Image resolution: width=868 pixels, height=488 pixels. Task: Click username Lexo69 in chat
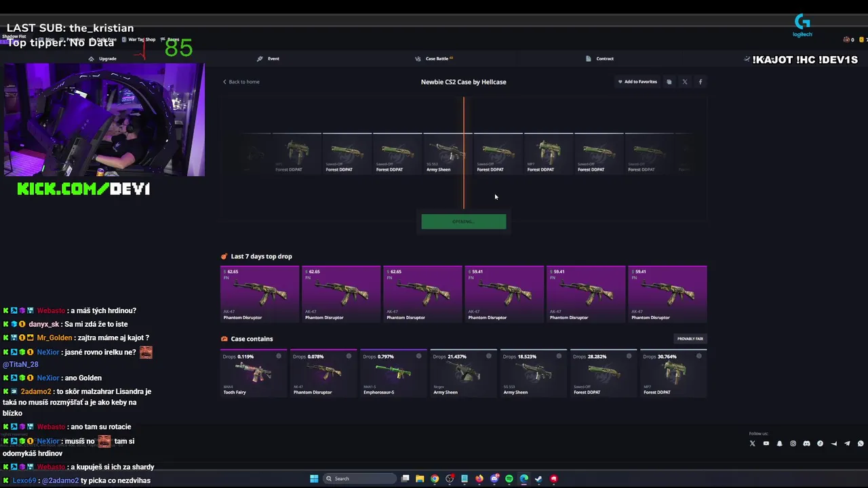pyautogui.click(x=24, y=481)
